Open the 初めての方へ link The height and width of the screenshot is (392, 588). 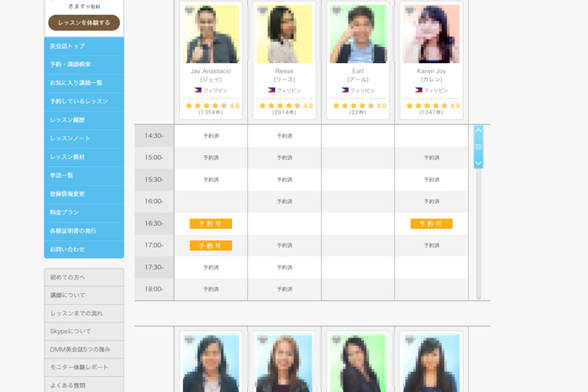(84, 277)
